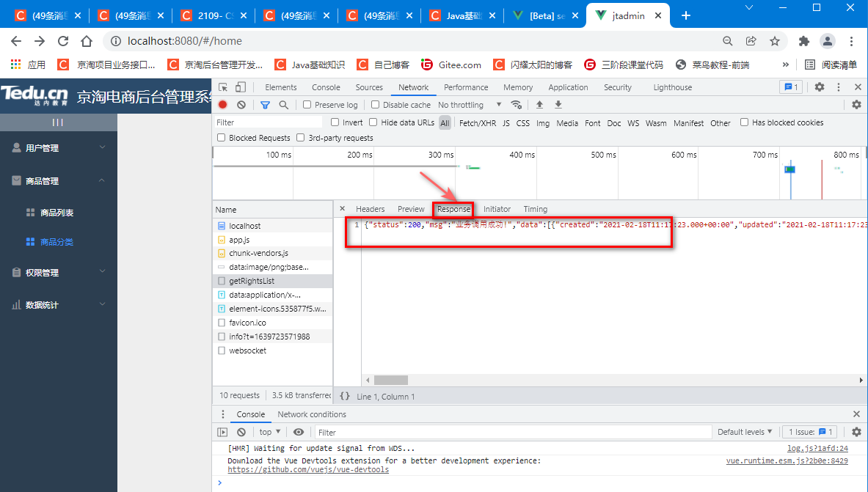Focus the network Filter input field
This screenshot has width=868, height=492.
point(268,122)
